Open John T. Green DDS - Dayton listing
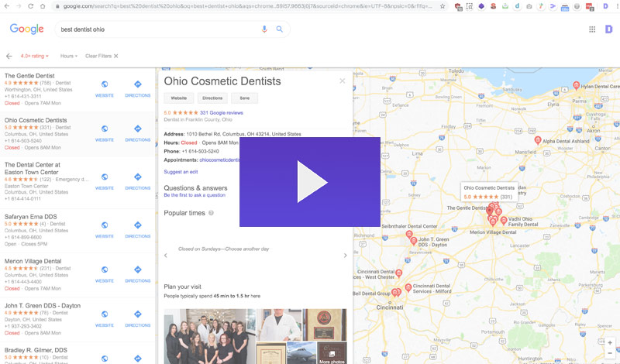The image size is (620, 364). click(x=43, y=305)
